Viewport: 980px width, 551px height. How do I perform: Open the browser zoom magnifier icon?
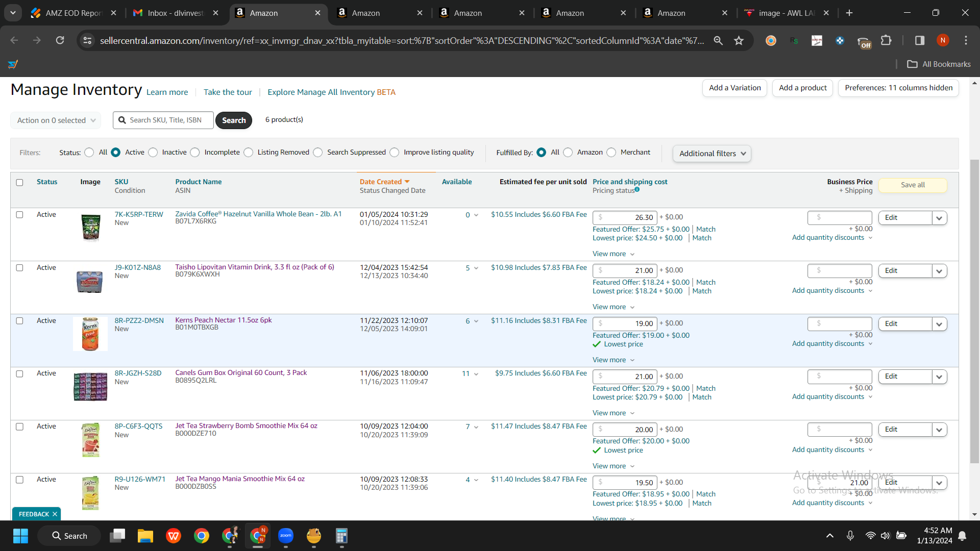pyautogui.click(x=718, y=40)
